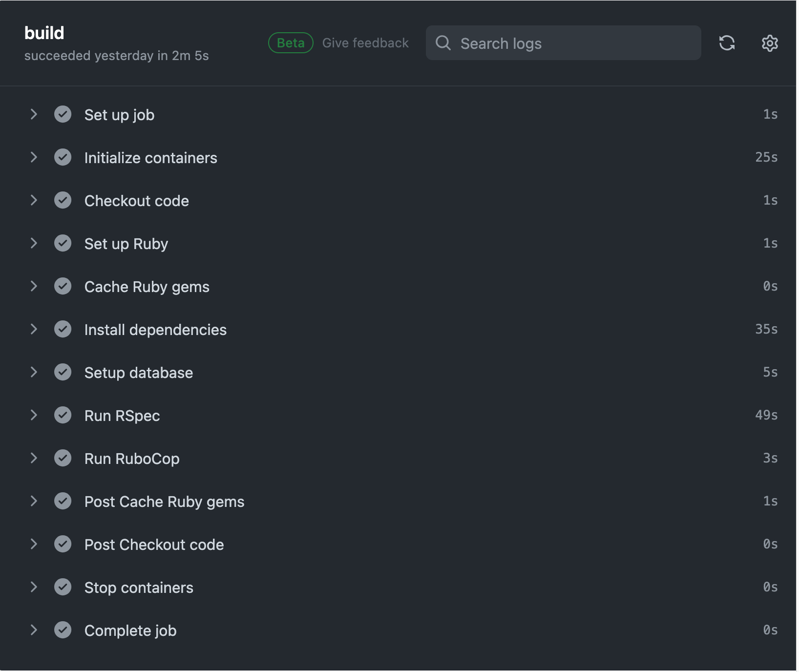Click the checkmark next to Stop containers
Viewport: 799px width, 672px height.
[63, 587]
